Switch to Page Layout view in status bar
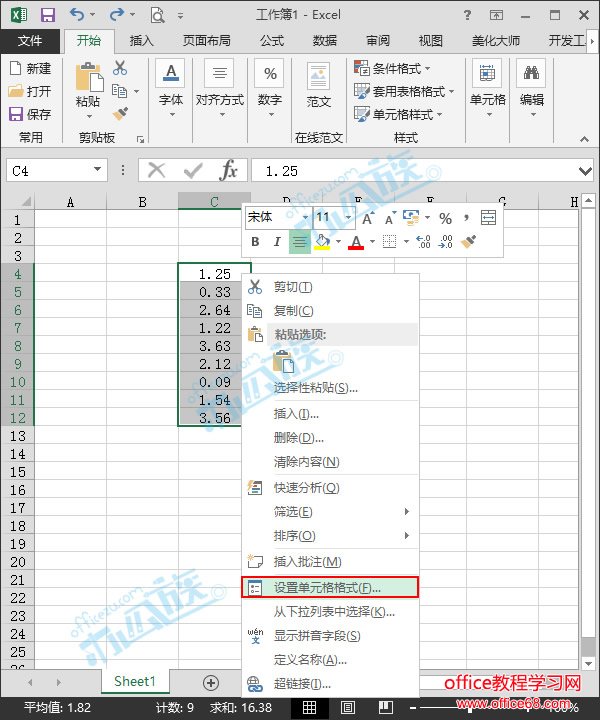The height and width of the screenshot is (720, 600). pos(348,708)
